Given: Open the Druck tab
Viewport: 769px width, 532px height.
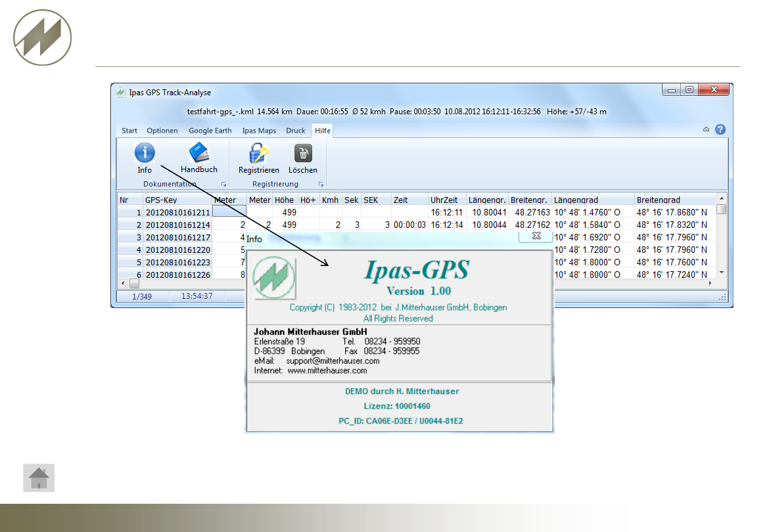Looking at the screenshot, I should 296,130.
